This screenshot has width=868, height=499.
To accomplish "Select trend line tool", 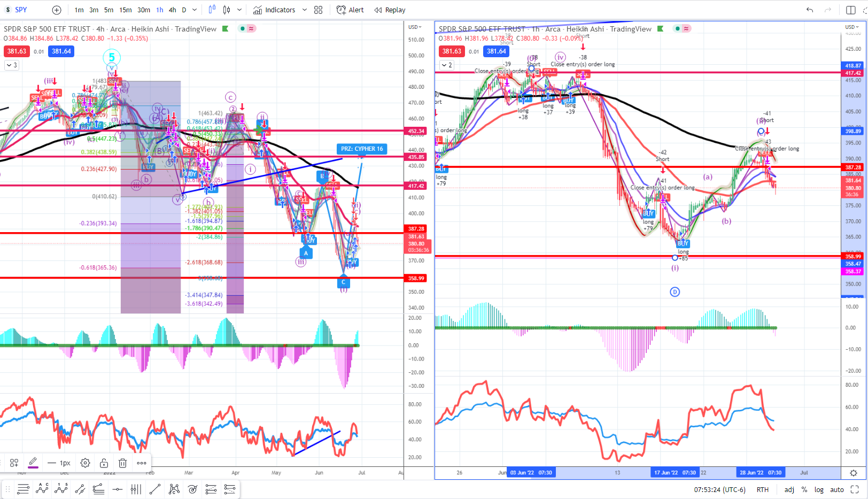I will coord(155,489).
